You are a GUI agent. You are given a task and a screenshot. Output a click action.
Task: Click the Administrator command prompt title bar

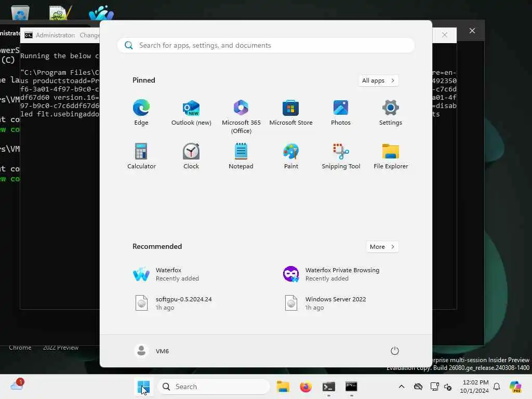click(x=61, y=35)
